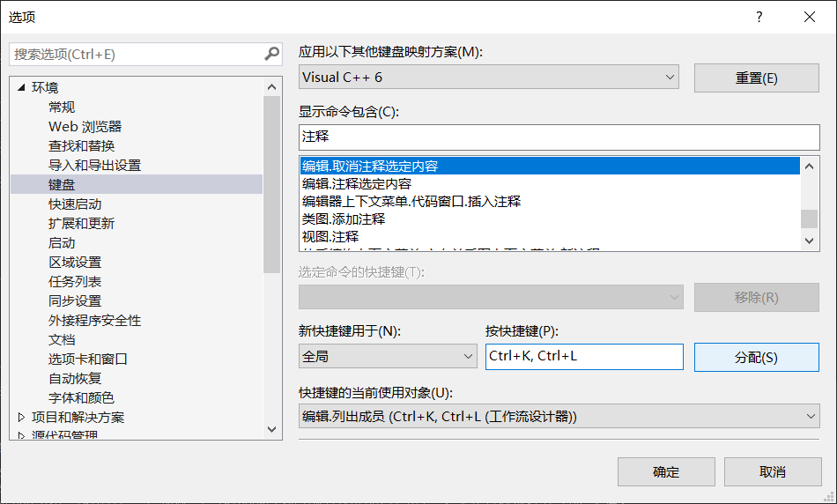This screenshot has width=837, height=504.
Task: Select the 键盘 tree item
Action: point(137,184)
